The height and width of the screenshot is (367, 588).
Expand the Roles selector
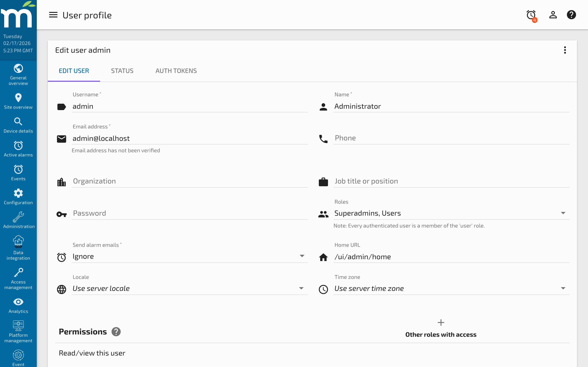click(563, 213)
